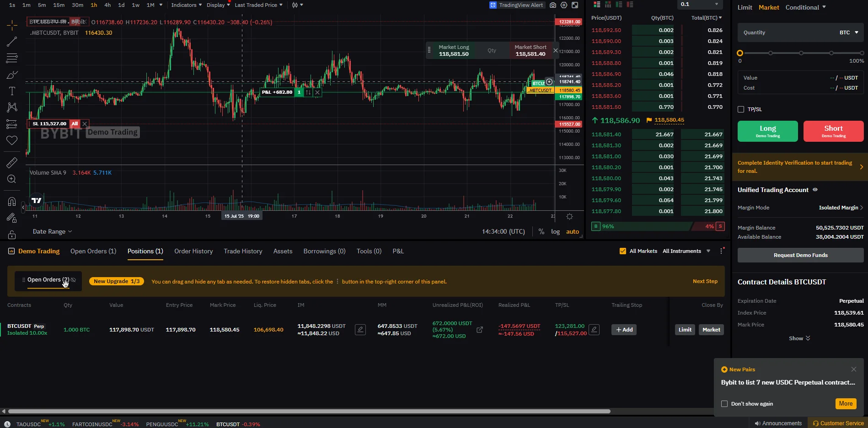Show combined order book view icon
868x428 pixels.
[597, 5]
